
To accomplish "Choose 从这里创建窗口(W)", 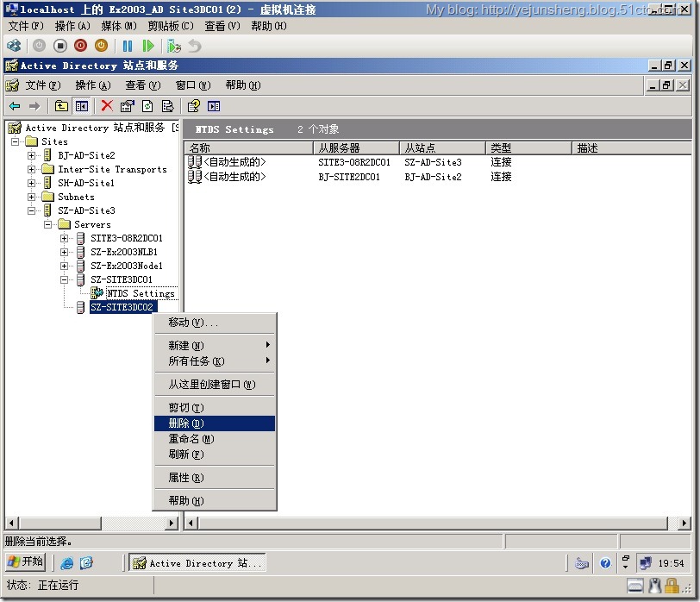I will pos(215,384).
